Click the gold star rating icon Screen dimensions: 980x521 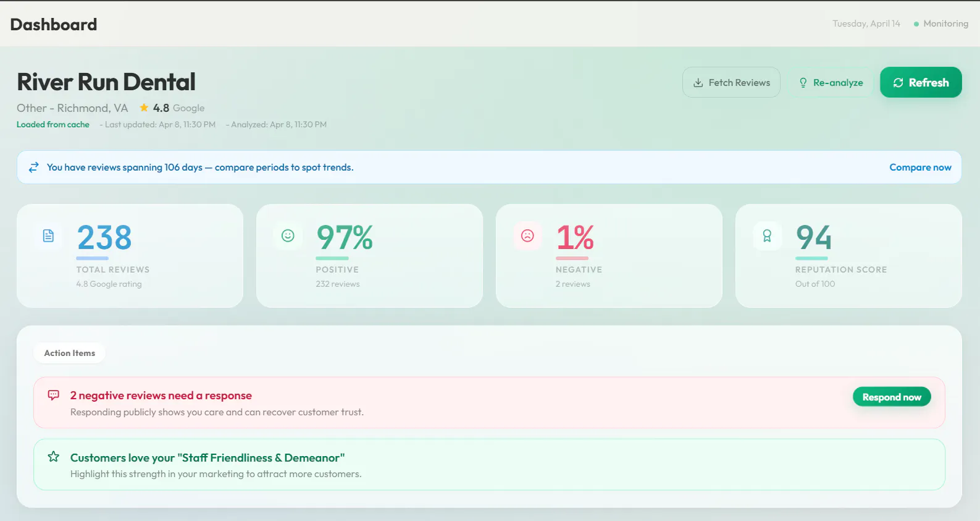click(x=144, y=108)
